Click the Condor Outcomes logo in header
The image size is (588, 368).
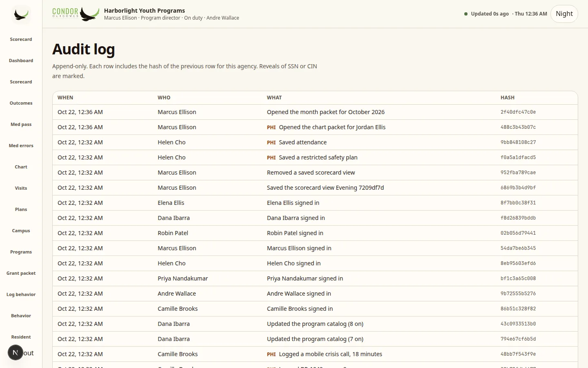tap(76, 14)
